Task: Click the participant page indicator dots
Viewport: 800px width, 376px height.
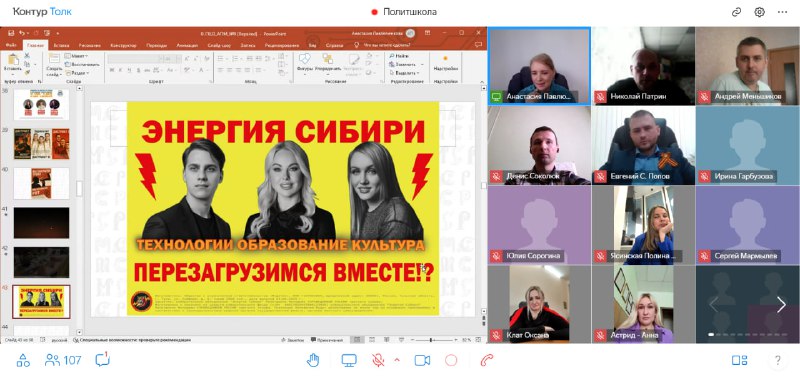Action: (x=747, y=335)
